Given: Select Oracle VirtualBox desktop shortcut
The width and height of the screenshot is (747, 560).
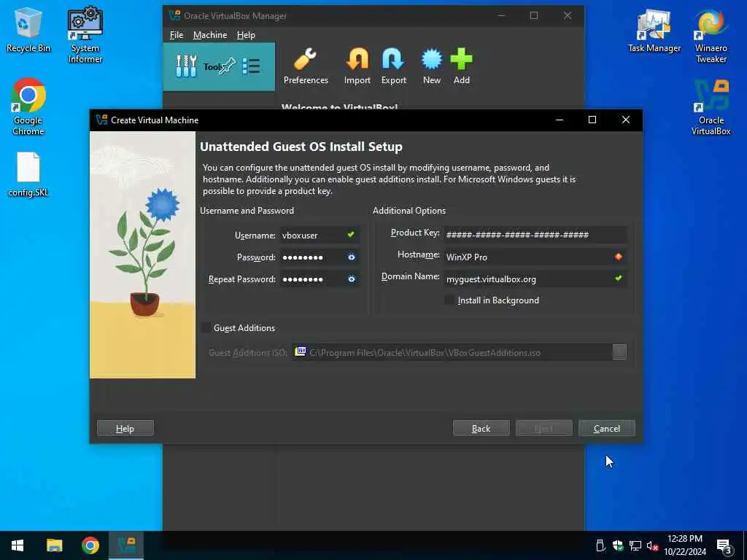Looking at the screenshot, I should tap(711, 107).
